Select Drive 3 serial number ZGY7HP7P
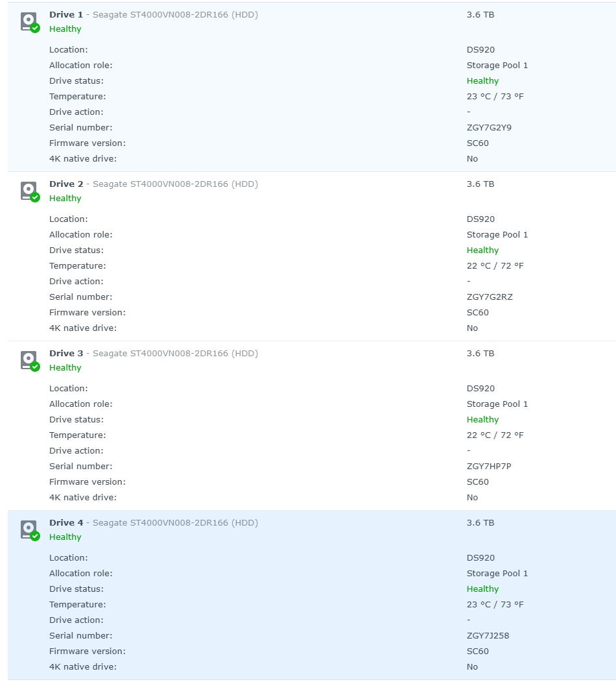This screenshot has height=682, width=616. click(x=489, y=467)
